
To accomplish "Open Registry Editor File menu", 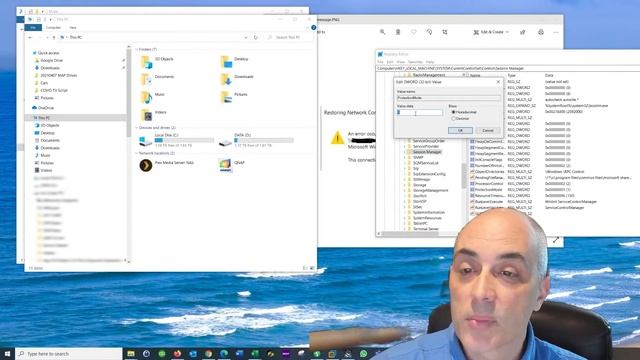I will 380,62.
